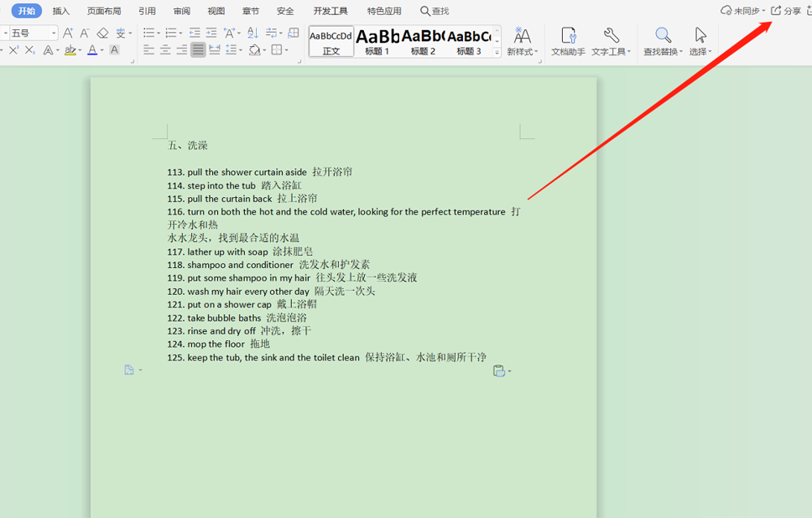
Task: Expand the styles gallery list
Action: tap(497, 52)
